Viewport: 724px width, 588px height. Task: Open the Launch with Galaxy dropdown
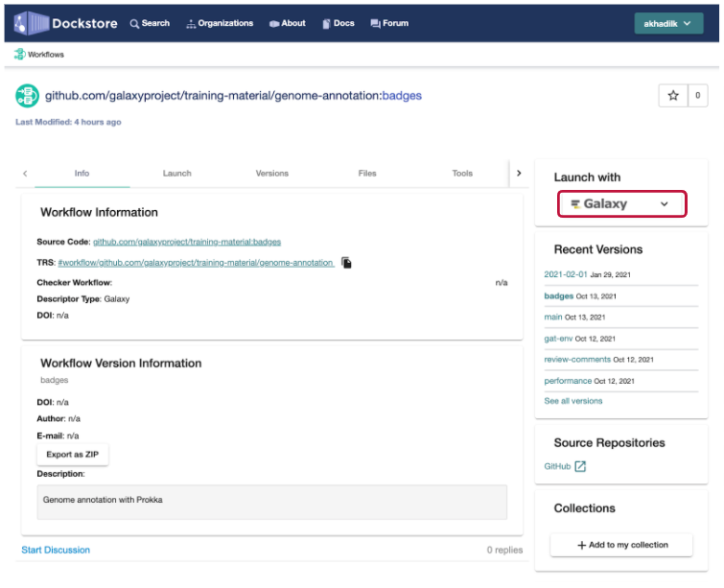click(621, 203)
